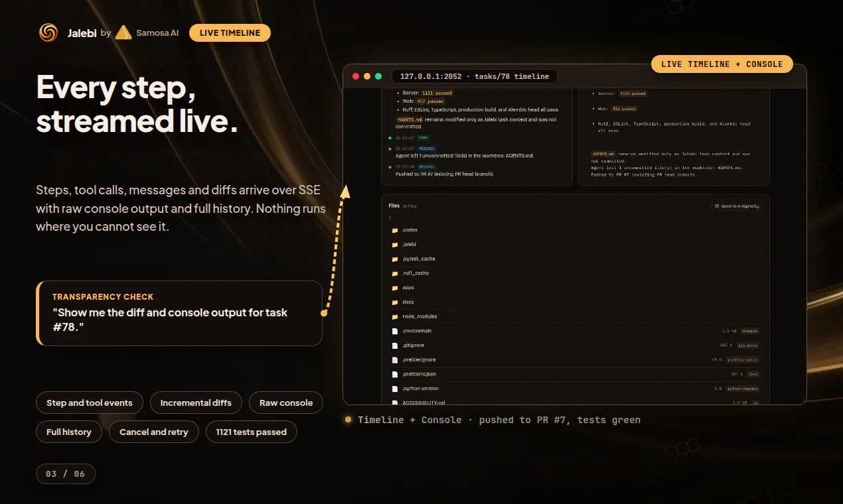Select the node_modules folder name
Screen dimensions: 843x504
pos(420,316)
